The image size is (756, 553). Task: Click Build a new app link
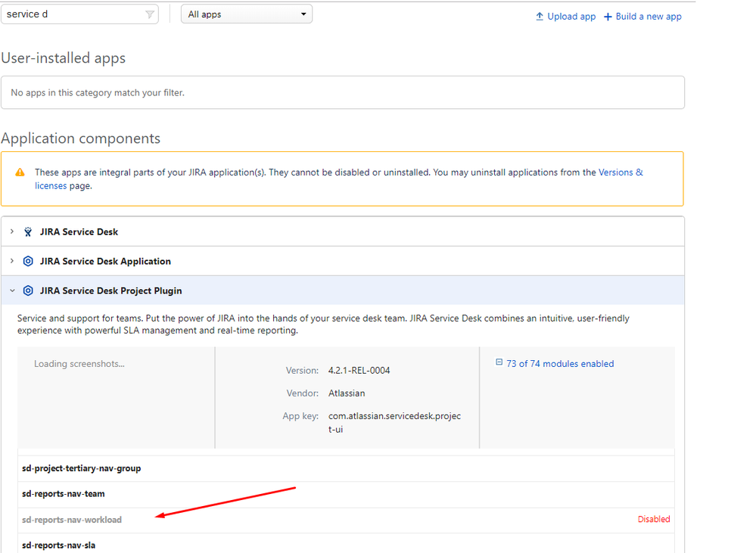click(x=649, y=17)
